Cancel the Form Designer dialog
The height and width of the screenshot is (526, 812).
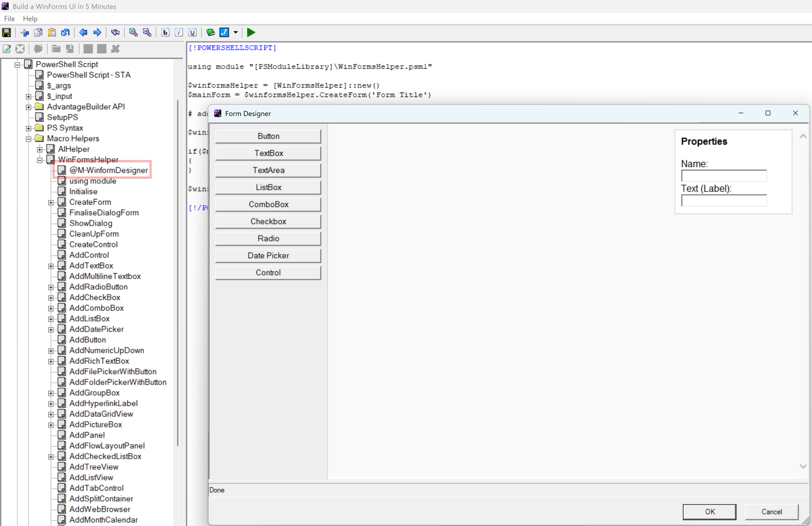[772, 512]
